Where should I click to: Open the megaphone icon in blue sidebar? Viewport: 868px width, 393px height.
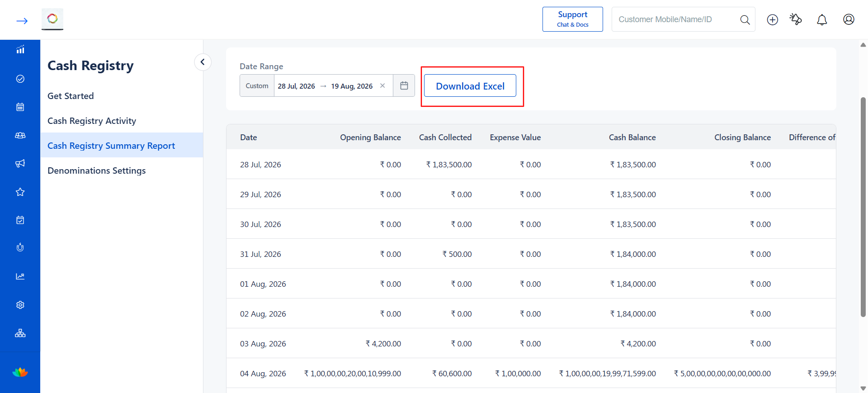[20, 163]
